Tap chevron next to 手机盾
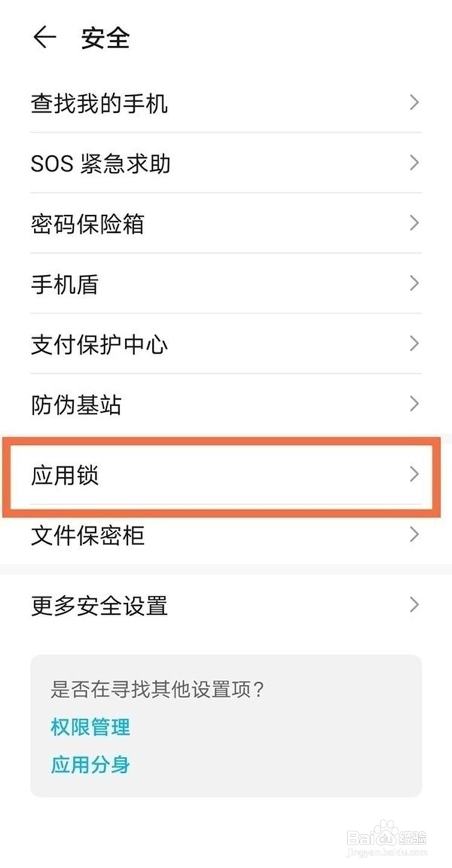 coord(414,283)
